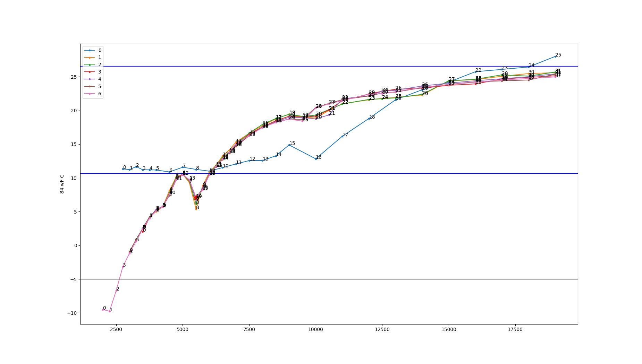Click blue series peak point labeled 15
Image resolution: width=642 pixels, height=364 pixels.
(x=289, y=145)
